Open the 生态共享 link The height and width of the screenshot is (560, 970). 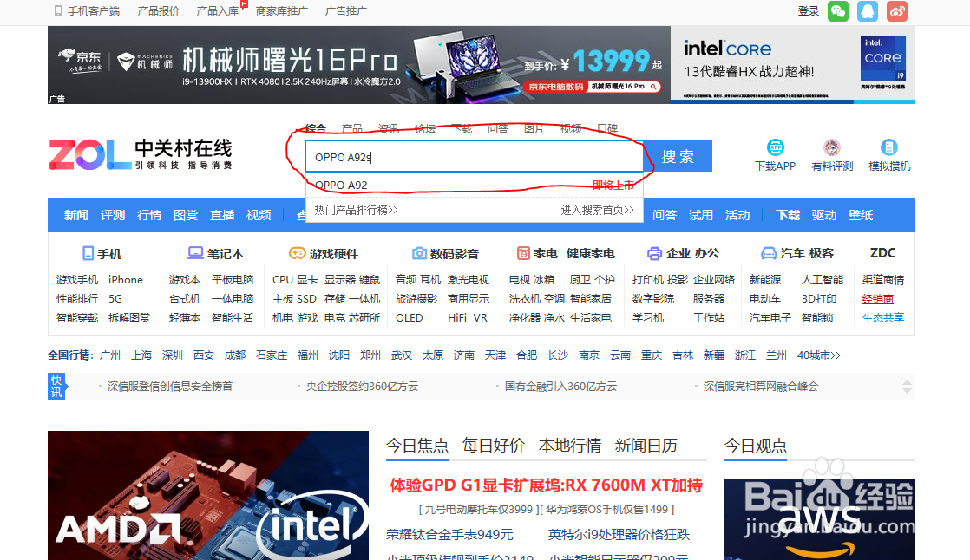(883, 317)
